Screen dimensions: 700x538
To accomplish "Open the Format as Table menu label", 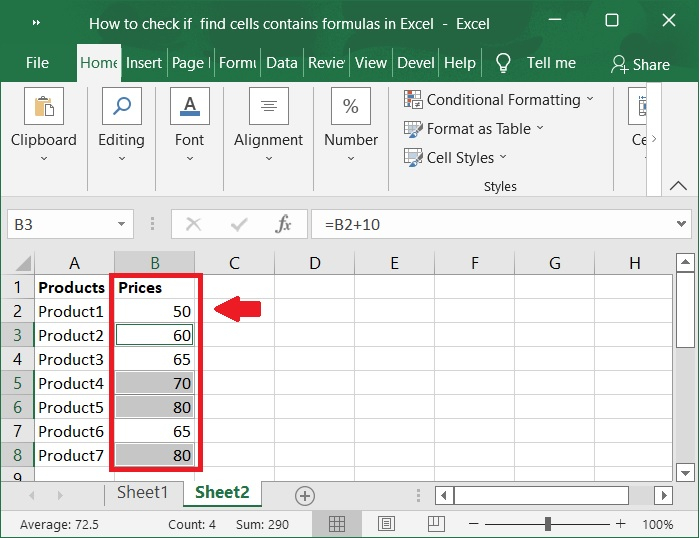I will 479,129.
